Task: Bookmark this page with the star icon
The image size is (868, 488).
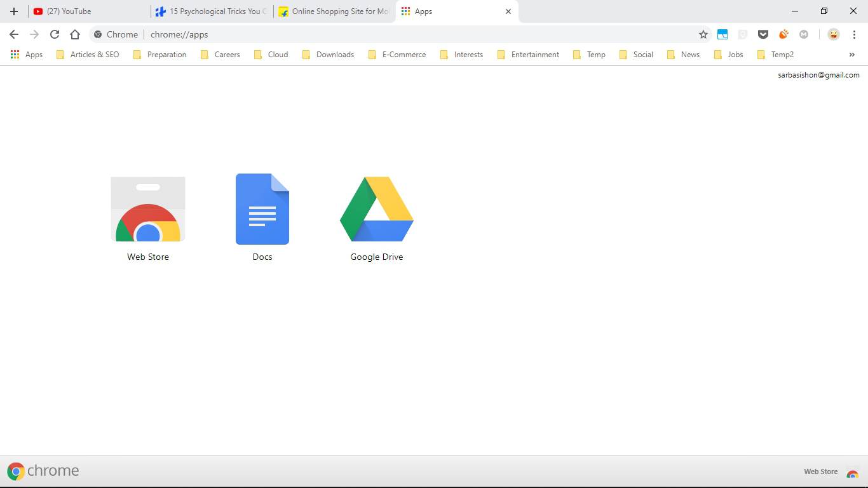Action: click(x=703, y=34)
